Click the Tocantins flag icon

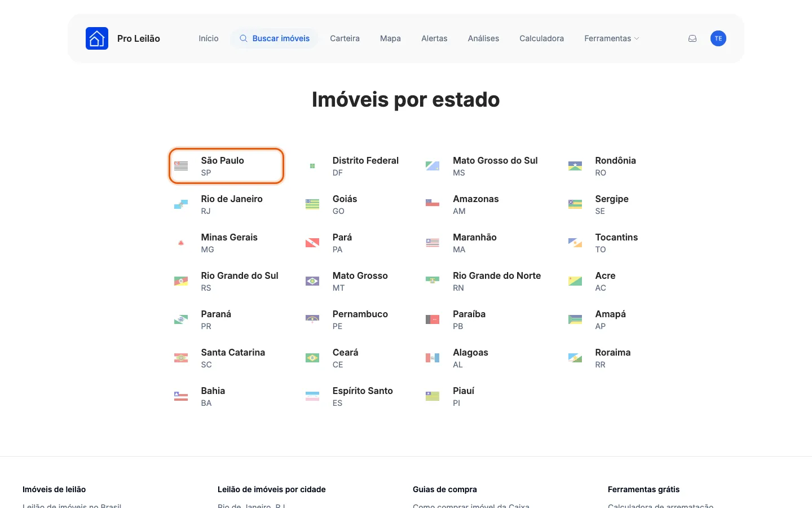point(575,243)
